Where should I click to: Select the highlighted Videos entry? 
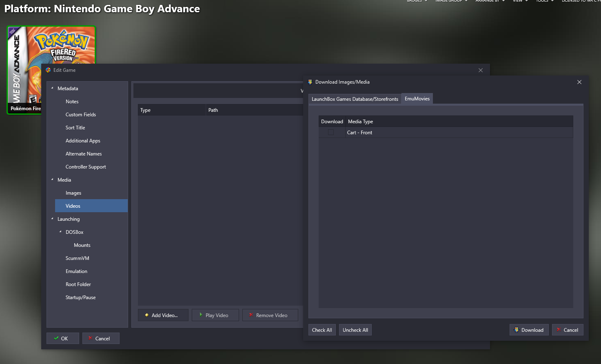91,206
